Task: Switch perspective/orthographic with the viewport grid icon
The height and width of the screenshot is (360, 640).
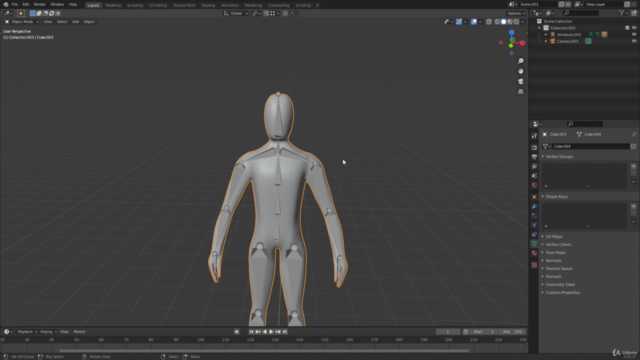Action: [520, 91]
